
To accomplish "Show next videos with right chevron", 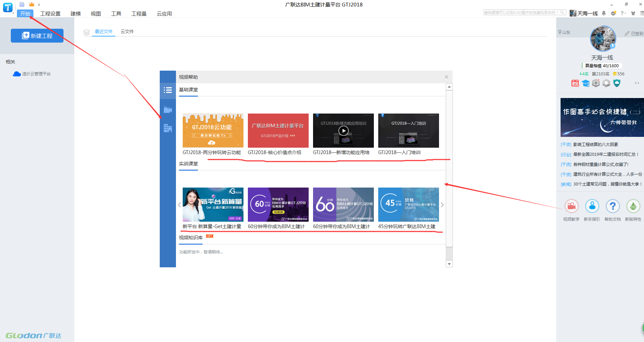I will 442,205.
